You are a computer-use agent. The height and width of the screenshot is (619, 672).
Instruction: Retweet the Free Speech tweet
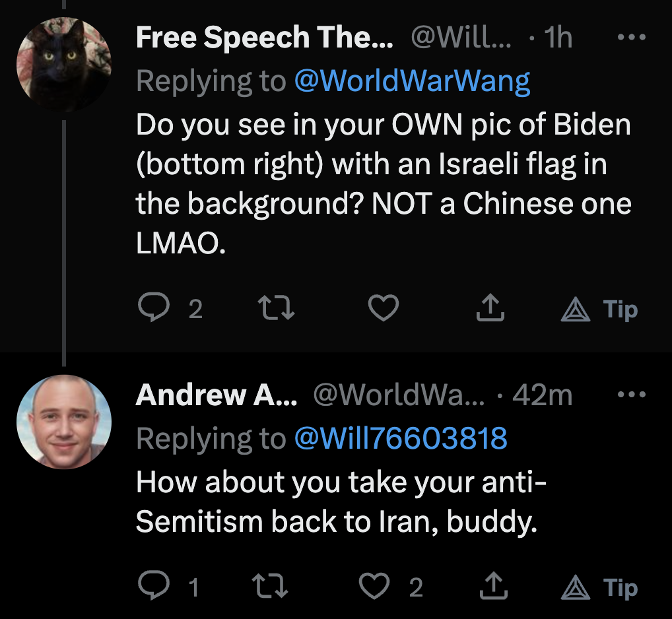pyautogui.click(x=275, y=309)
